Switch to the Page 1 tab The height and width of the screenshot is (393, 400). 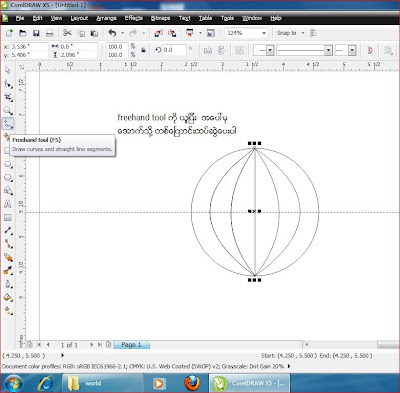tap(131, 345)
